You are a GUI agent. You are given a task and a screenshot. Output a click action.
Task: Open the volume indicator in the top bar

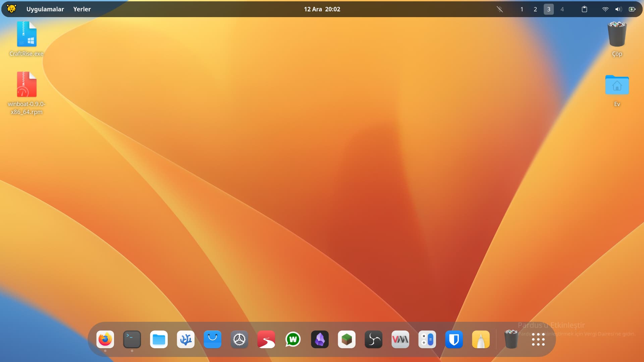pyautogui.click(x=619, y=9)
